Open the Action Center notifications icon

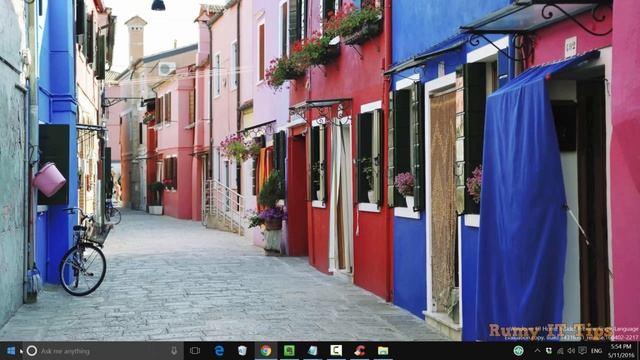click(x=582, y=351)
